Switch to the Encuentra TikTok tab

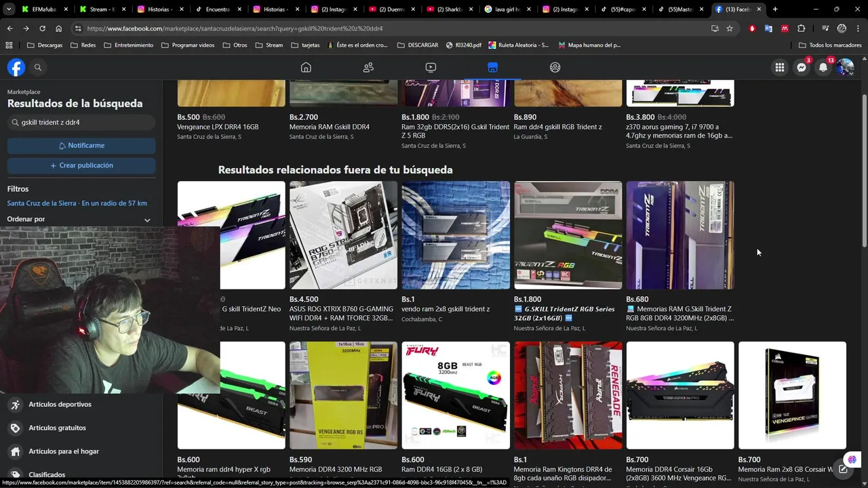[x=218, y=9]
